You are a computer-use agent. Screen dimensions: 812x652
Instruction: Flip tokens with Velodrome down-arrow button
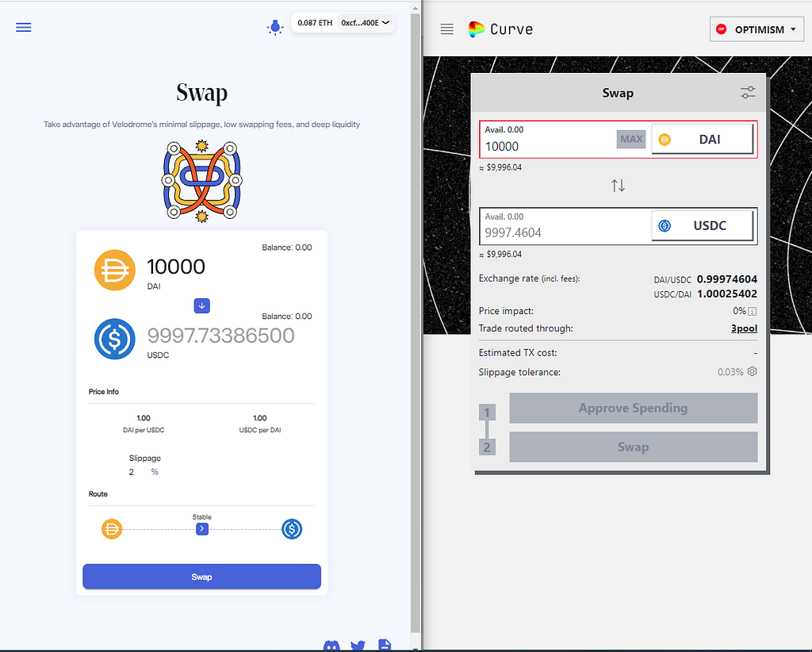click(x=202, y=305)
